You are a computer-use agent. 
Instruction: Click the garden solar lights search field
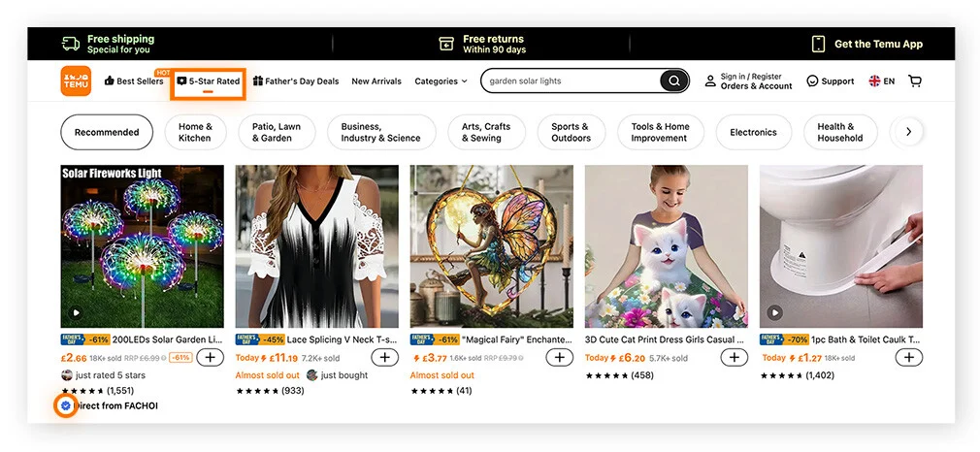click(x=571, y=81)
